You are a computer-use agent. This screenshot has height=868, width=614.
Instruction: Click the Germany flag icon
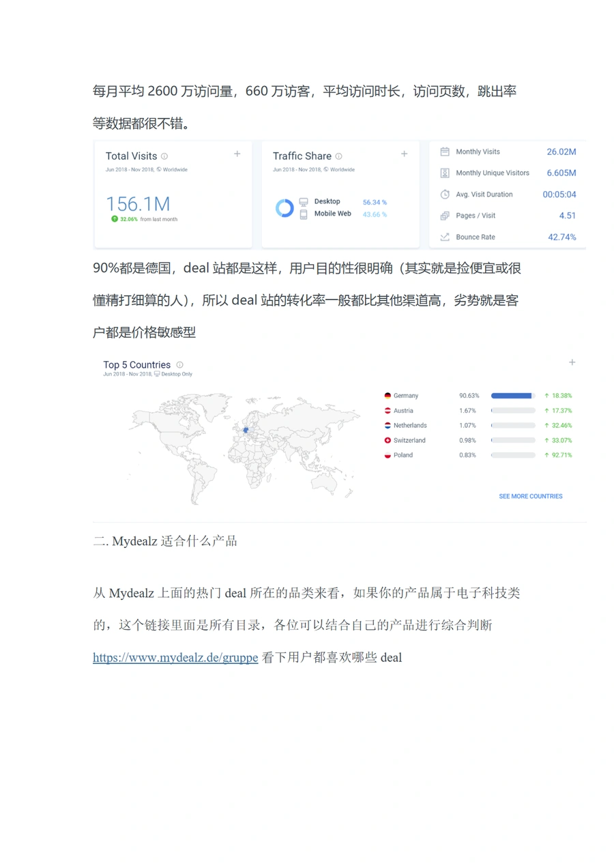[x=388, y=396]
